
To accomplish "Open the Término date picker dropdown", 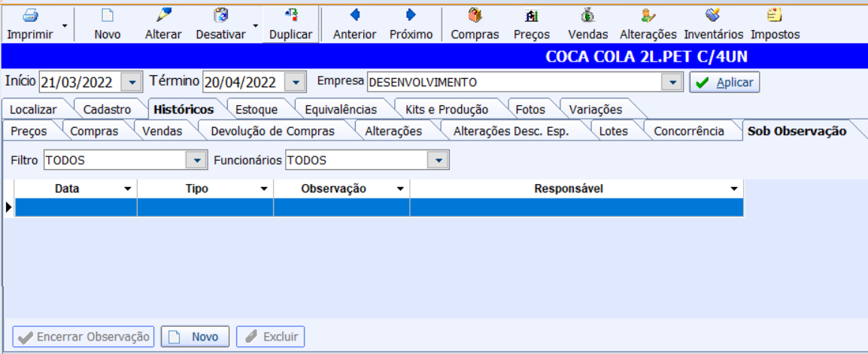I will point(295,83).
